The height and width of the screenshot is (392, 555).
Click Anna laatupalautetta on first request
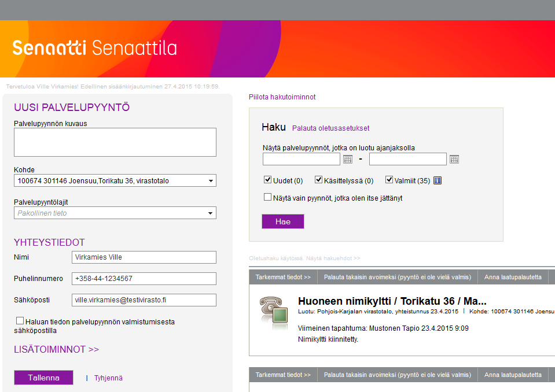[513, 277]
